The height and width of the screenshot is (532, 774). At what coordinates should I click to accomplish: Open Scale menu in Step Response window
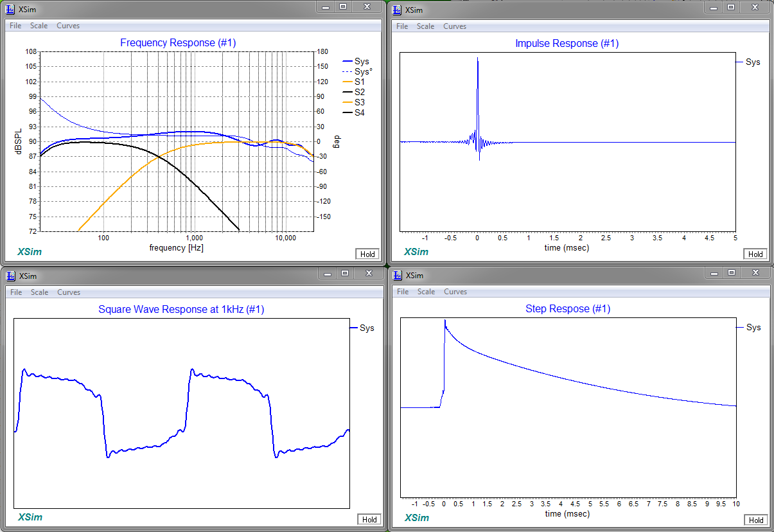tap(426, 291)
